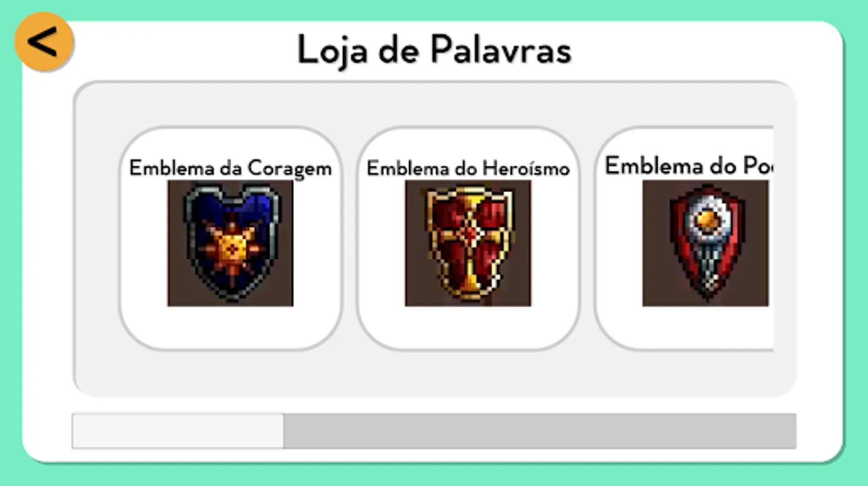This screenshot has width=868, height=486.
Task: Click the 'Emblema do Heroísmo' label
Action: [x=468, y=168]
